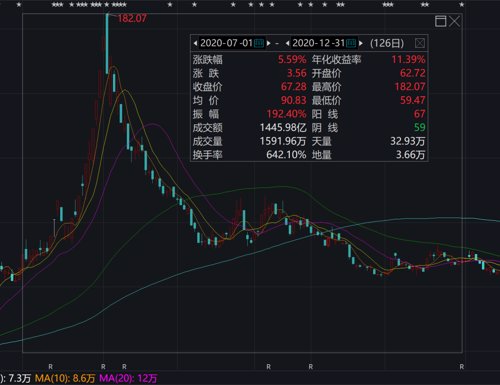Viewport: 500px width, 385px height.
Task: Edit the start date field 2020-07-01
Action: point(226,43)
